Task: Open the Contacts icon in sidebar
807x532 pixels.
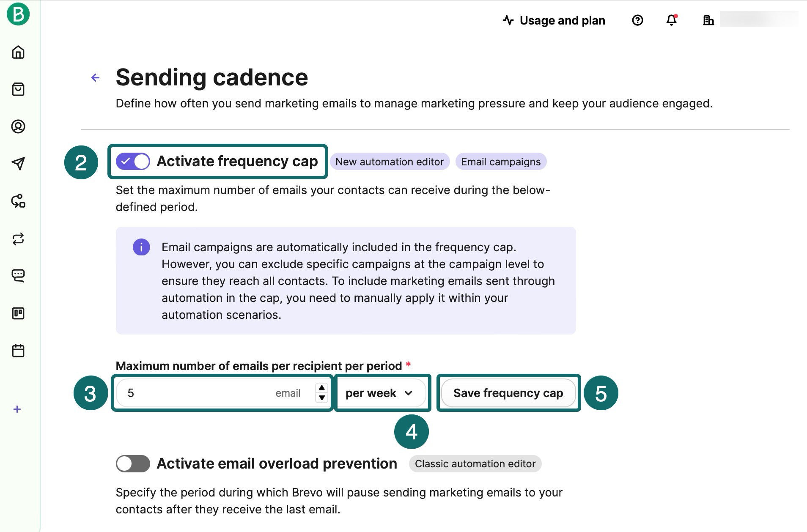Action: point(18,126)
